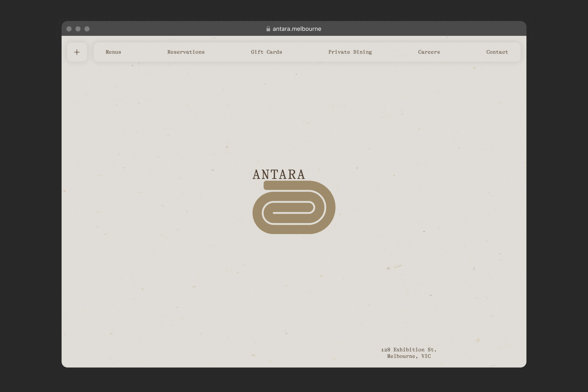Click the plus icon button
This screenshot has width=588, height=392.
pyautogui.click(x=77, y=52)
